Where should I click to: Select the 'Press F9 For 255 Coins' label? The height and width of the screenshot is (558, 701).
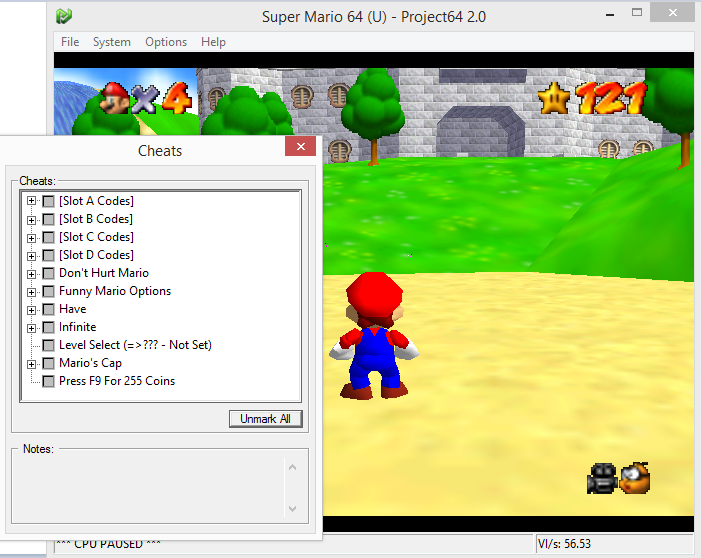click(x=117, y=381)
